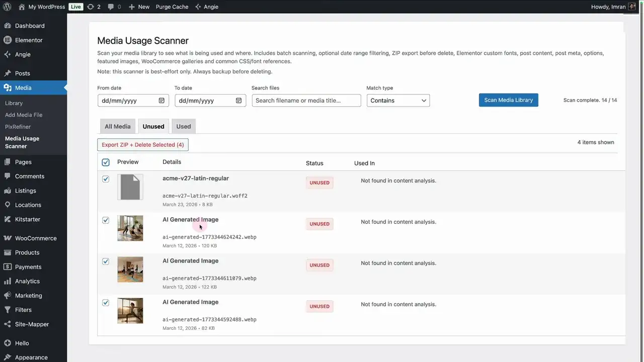
Task: Uncheck the acme-v27-latin-regular font row
Action: pos(106,179)
